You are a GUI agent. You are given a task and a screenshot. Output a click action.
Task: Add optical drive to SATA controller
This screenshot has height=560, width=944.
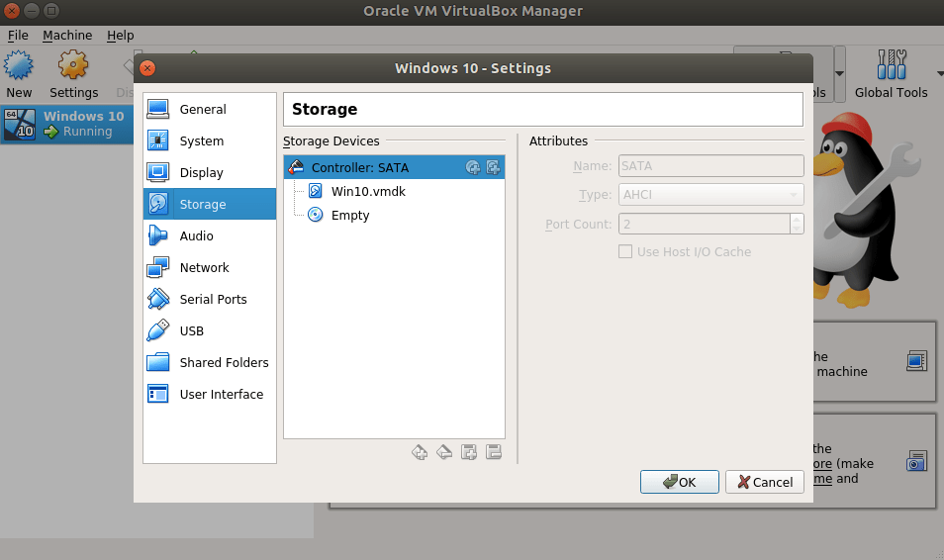click(x=473, y=168)
